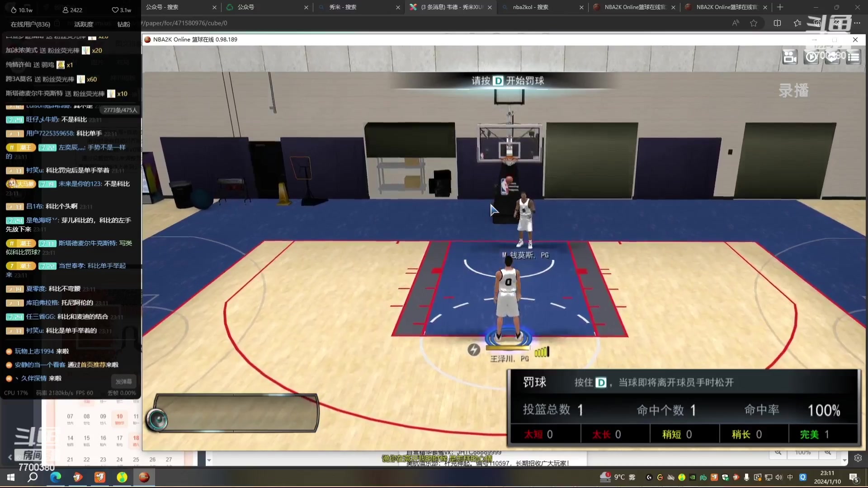Click the 命中率 100% stat

pos(792,410)
